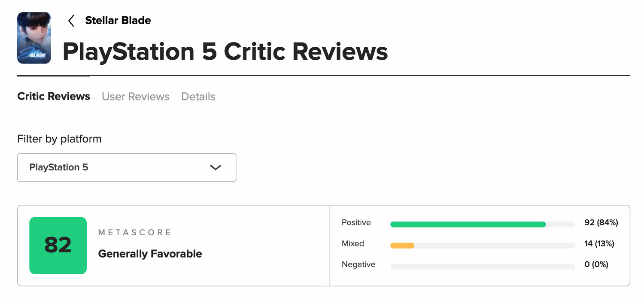
Task: Click the green 82 Metascore badge
Action: click(58, 245)
